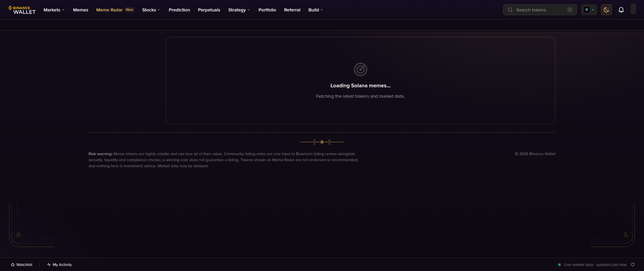
Task: Focus the Search tokens field
Action: (540, 10)
